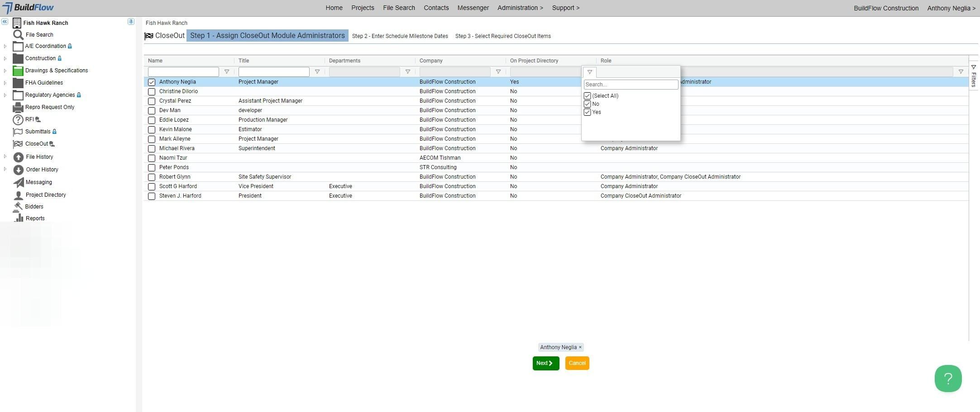Open the green help bubble
This screenshot has height=412, width=980.
(x=948, y=379)
